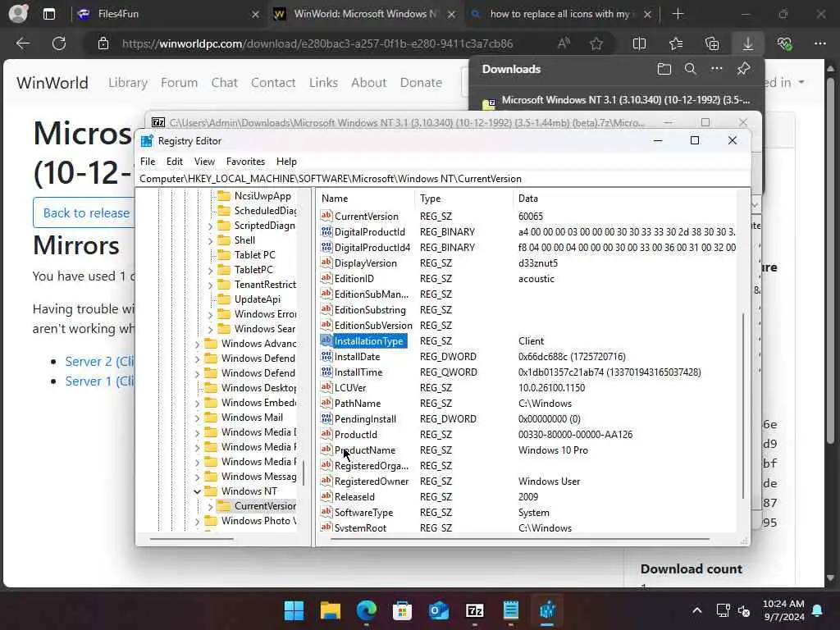Select the ReleaseId string value icon
The width and height of the screenshot is (840, 630).
(326, 496)
